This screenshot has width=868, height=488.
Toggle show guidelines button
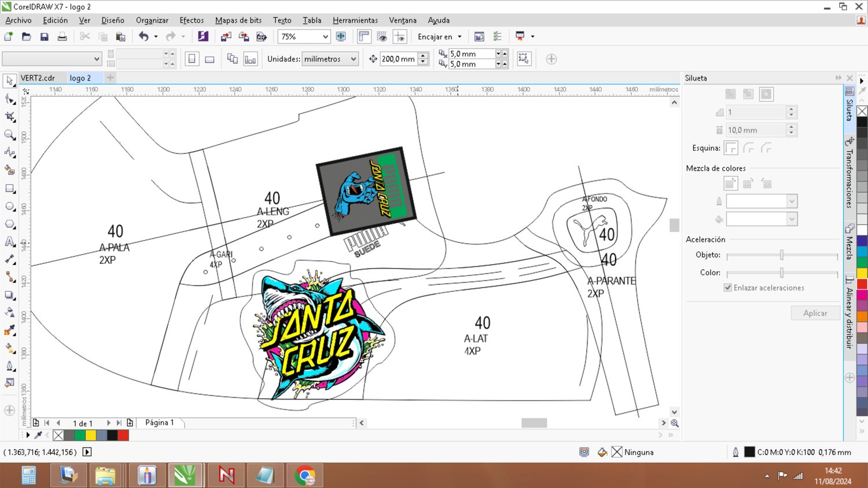(x=400, y=36)
